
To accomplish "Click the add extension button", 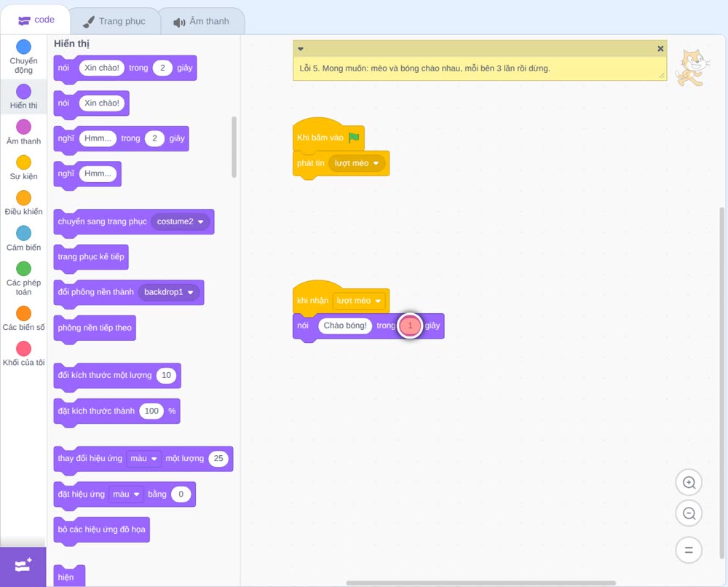I will [23, 566].
